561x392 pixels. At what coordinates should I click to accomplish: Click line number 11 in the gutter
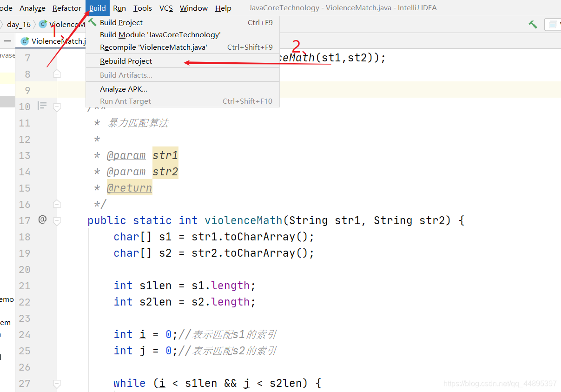click(x=24, y=123)
